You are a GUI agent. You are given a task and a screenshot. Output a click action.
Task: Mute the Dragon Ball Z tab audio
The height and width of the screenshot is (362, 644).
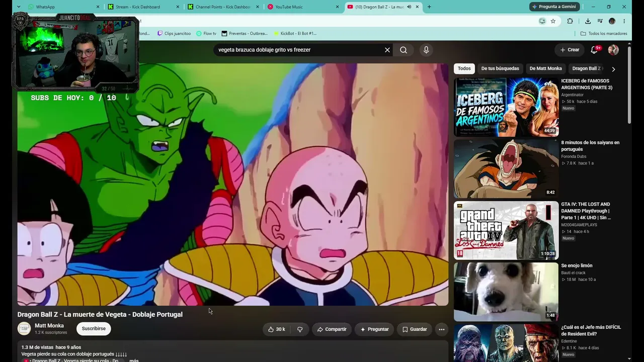pos(409,7)
